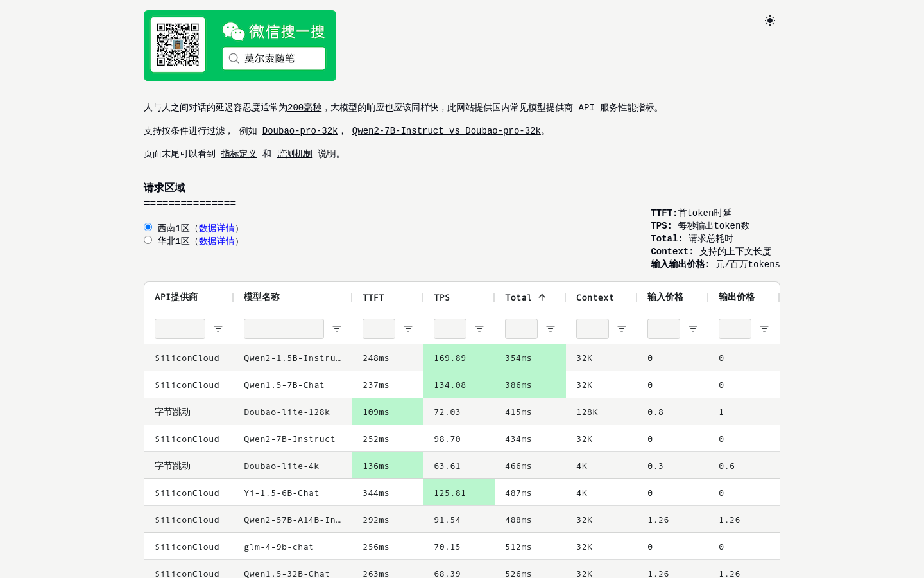Screen dimensions: 924x578
Task: Jump to 指标定义 section
Action: pyautogui.click(x=239, y=153)
